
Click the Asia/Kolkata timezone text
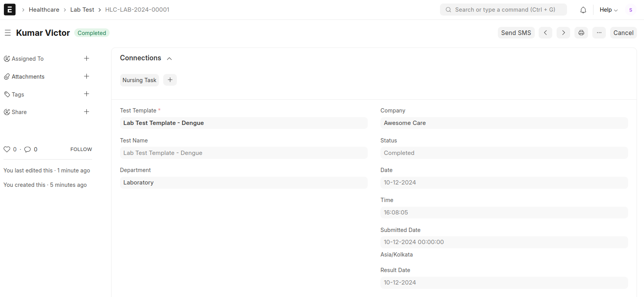pyautogui.click(x=396, y=255)
